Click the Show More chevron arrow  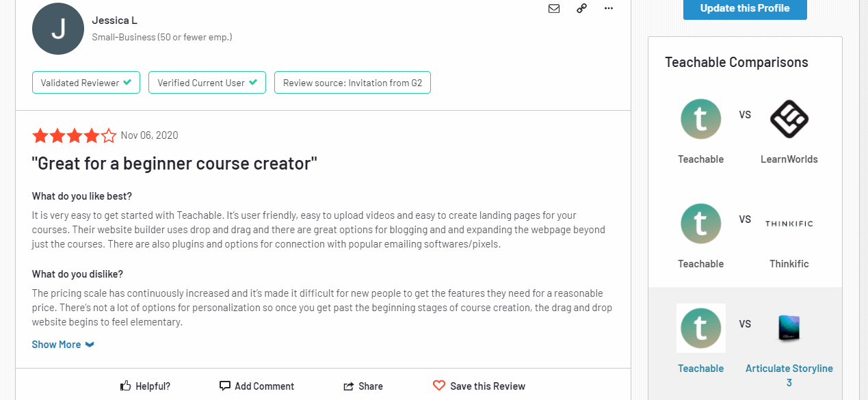[x=90, y=345]
